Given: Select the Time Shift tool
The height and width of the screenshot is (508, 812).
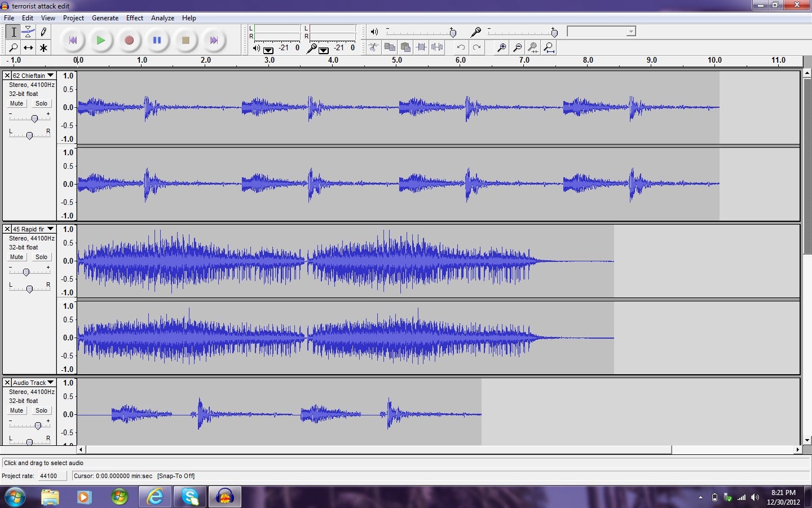Looking at the screenshot, I should 28,48.
